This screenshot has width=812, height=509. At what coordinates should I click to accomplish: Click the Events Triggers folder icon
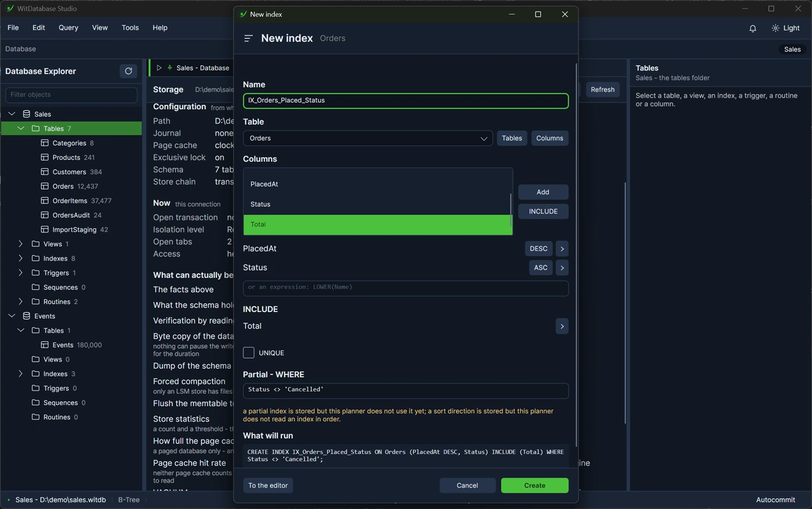pos(36,388)
